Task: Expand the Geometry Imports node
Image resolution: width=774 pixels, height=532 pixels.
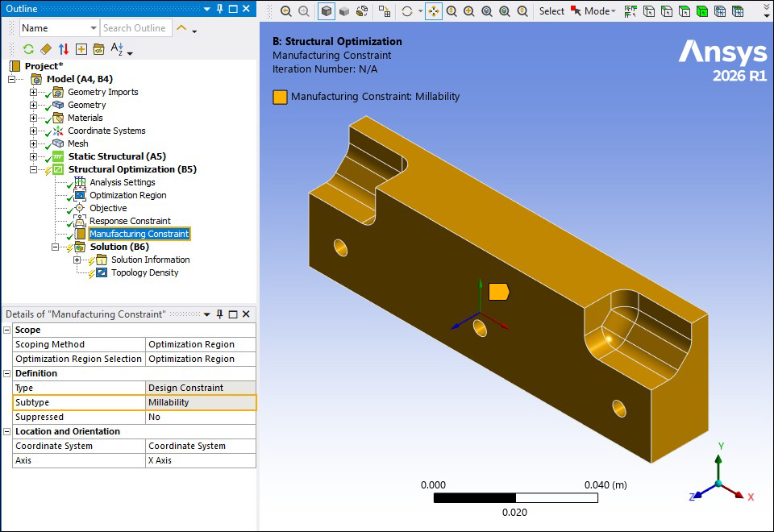Action: [33, 92]
